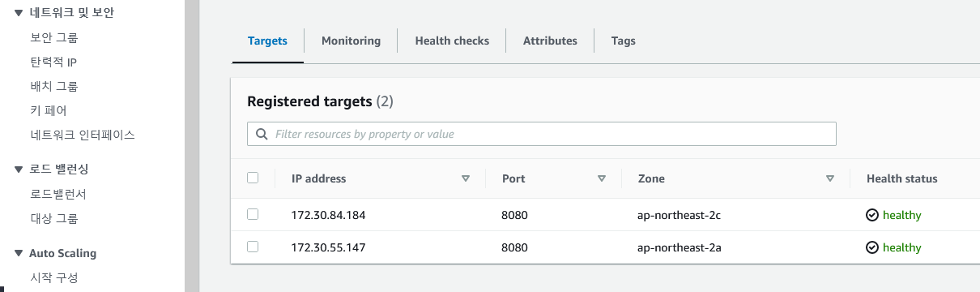Open the Attributes tab
Image resolution: width=980 pixels, height=292 pixels.
(550, 41)
